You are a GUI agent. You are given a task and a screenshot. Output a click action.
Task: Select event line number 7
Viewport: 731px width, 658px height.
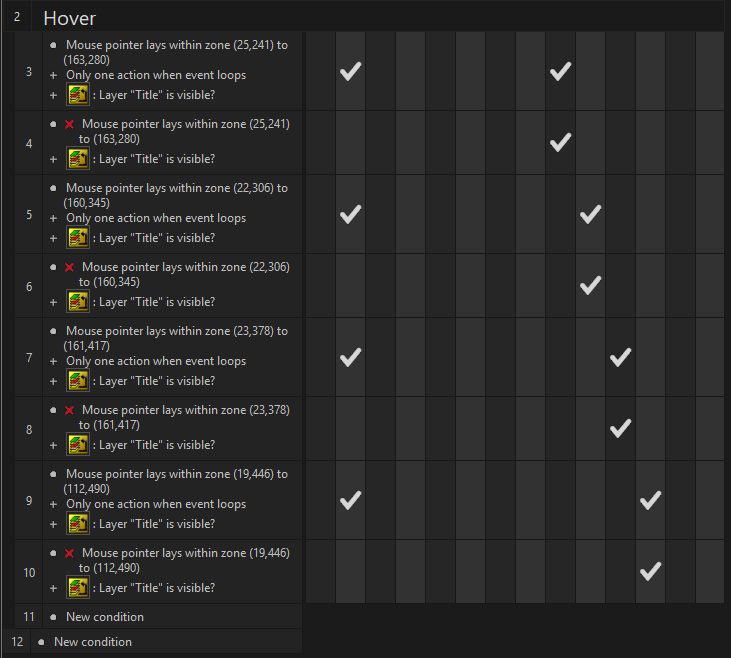(28, 357)
